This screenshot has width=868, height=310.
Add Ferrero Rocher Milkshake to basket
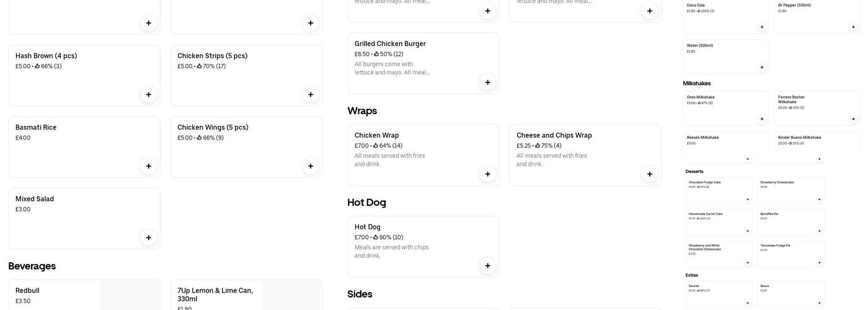[853, 119]
